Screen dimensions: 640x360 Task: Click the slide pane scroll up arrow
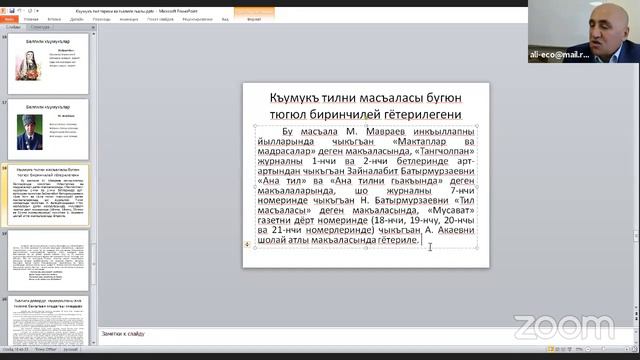point(93,34)
